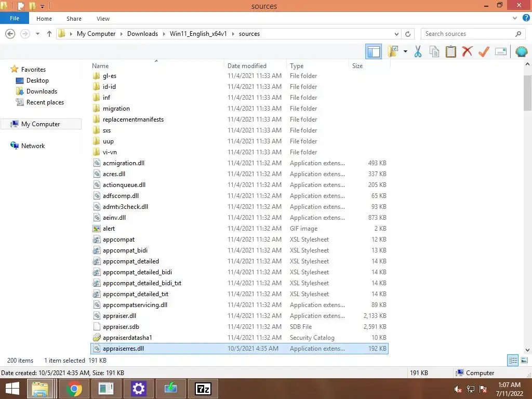Screen dimensions: 532x399
Task: Click the file list vertical scrollbar thumb
Action: coord(527,92)
